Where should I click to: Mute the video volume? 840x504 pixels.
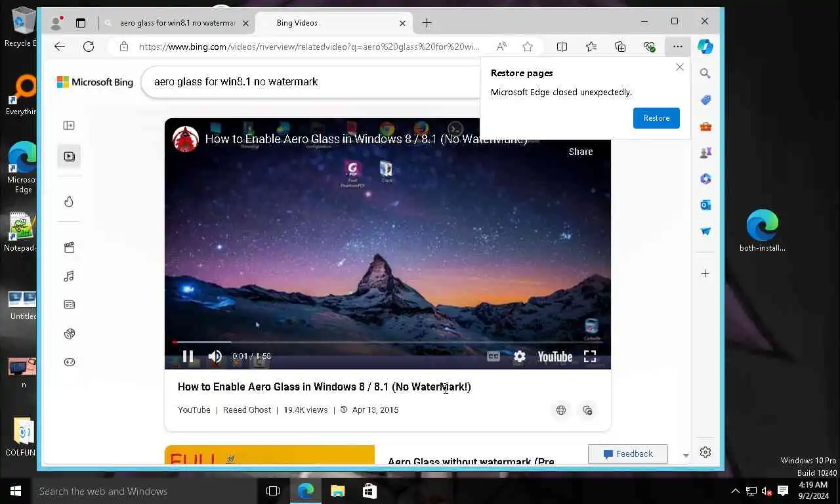[215, 356]
